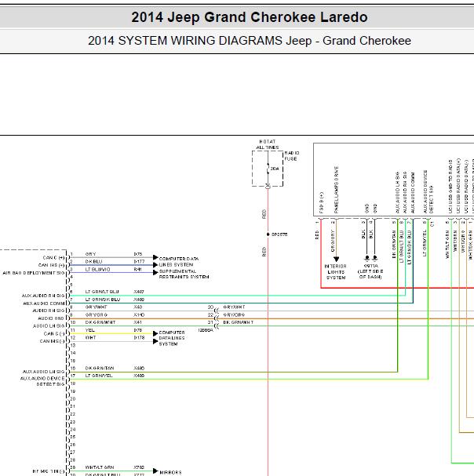474x476 pixels.
Task: Click the 'D177' circuit code
Action: coord(139,261)
